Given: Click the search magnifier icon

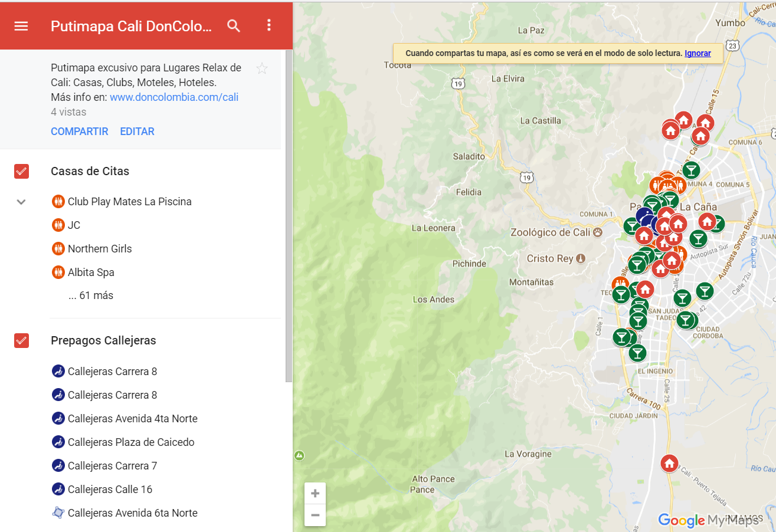Looking at the screenshot, I should (234, 26).
